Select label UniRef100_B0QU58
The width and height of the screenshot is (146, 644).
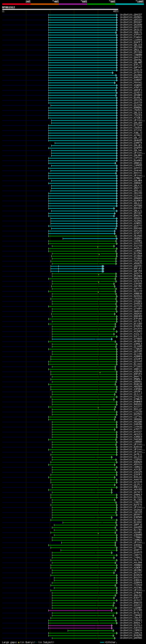pyautogui.click(x=131, y=636)
